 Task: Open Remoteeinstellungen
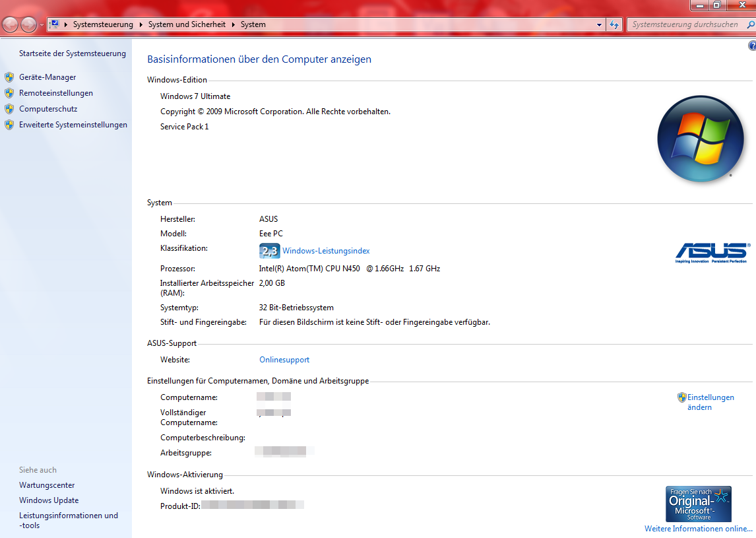(56, 93)
